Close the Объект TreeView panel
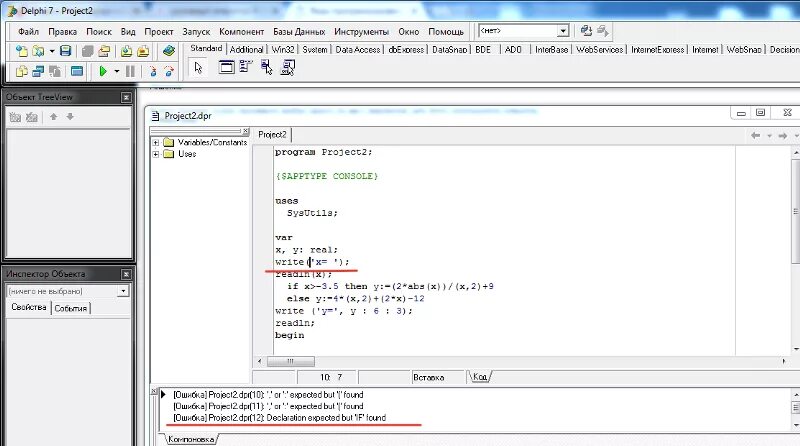The image size is (800, 446). point(126,97)
